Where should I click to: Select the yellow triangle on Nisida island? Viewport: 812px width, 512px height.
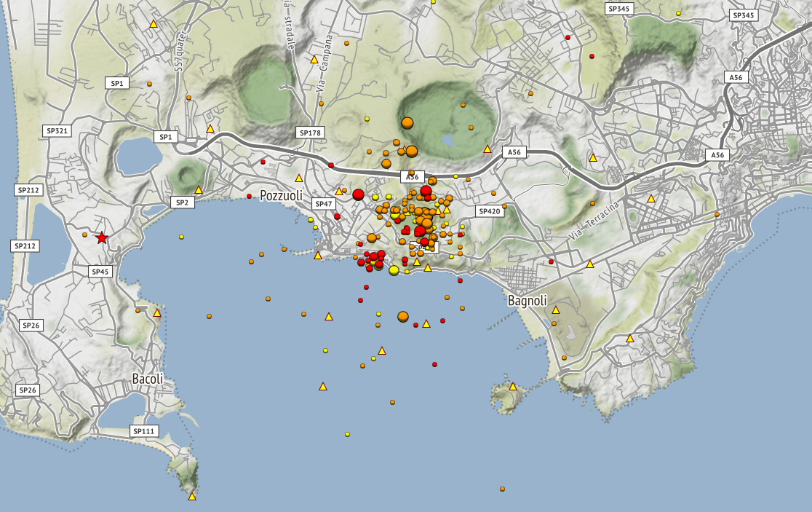513,387
